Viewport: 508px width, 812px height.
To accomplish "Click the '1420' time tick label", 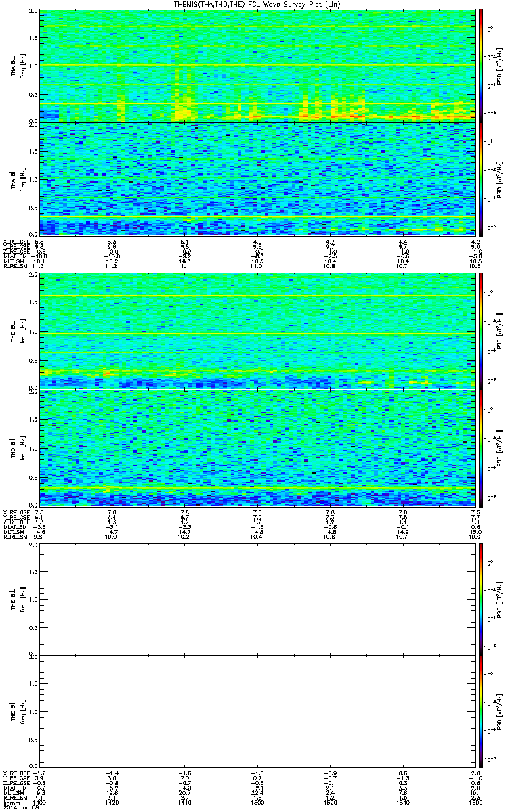I will (112, 802).
